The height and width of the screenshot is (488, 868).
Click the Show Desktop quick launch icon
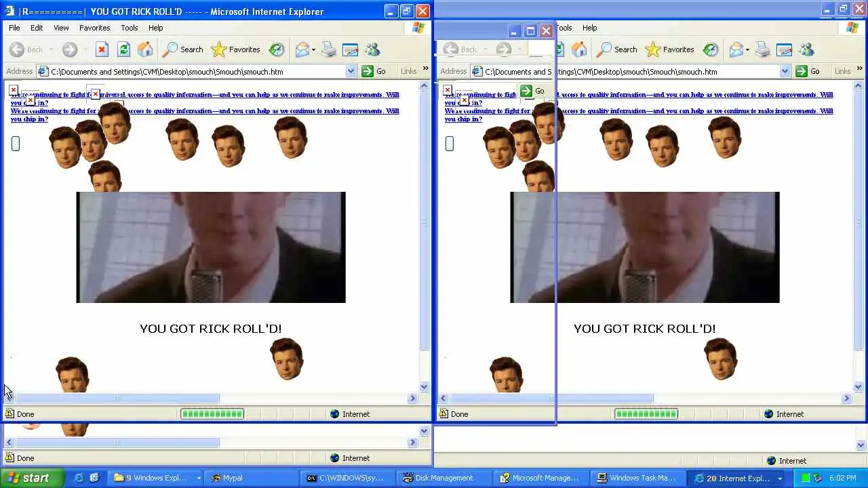(x=94, y=478)
